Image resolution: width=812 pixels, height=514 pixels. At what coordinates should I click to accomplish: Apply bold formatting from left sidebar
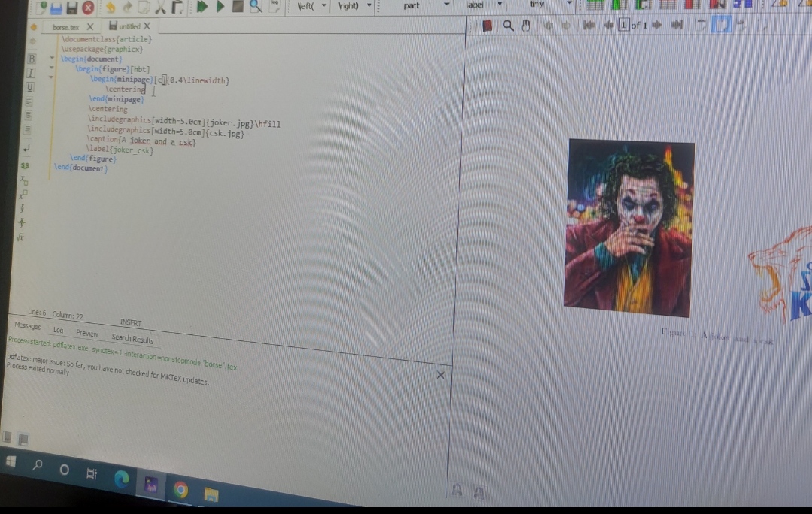pyautogui.click(x=32, y=59)
